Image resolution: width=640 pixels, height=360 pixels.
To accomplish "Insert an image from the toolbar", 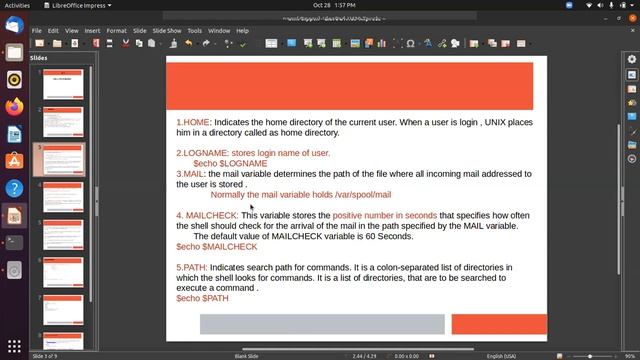I will (355, 43).
